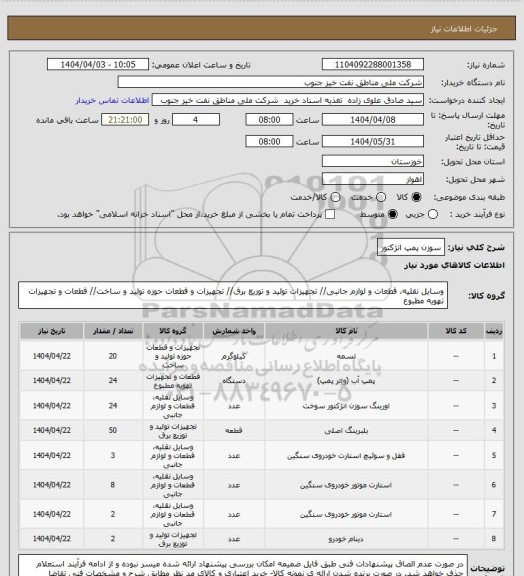Click the remaining time field 21:21:00
This screenshot has height=576, width=524.
125,120
